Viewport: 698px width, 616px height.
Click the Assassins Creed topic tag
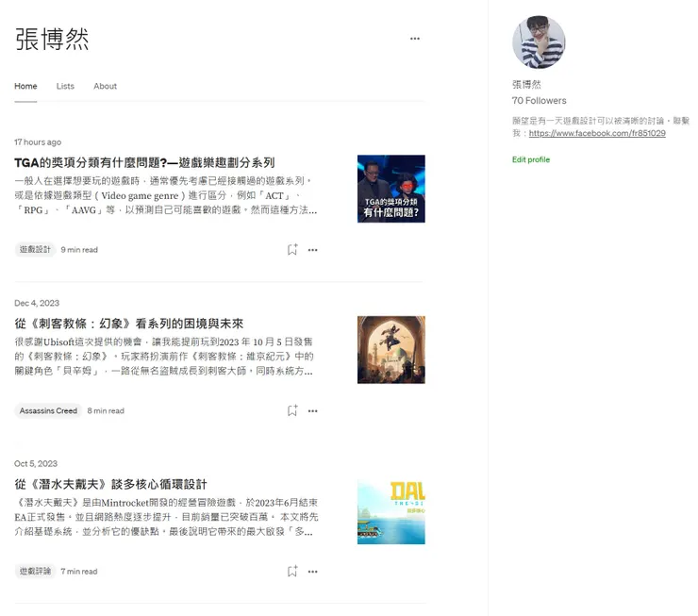click(x=48, y=410)
